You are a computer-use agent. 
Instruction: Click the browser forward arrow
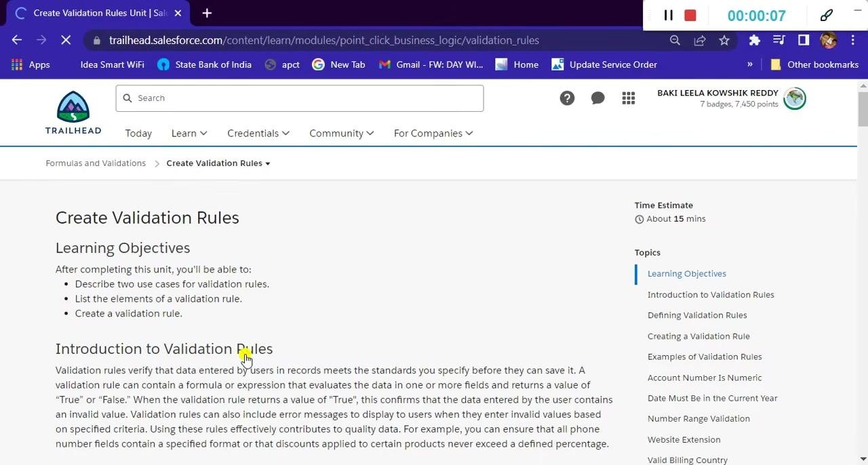point(41,40)
